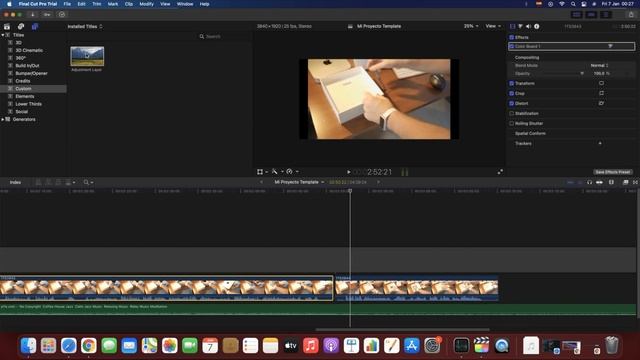Open the retime speedometer dropdown
The height and width of the screenshot is (360, 640).
292,172
